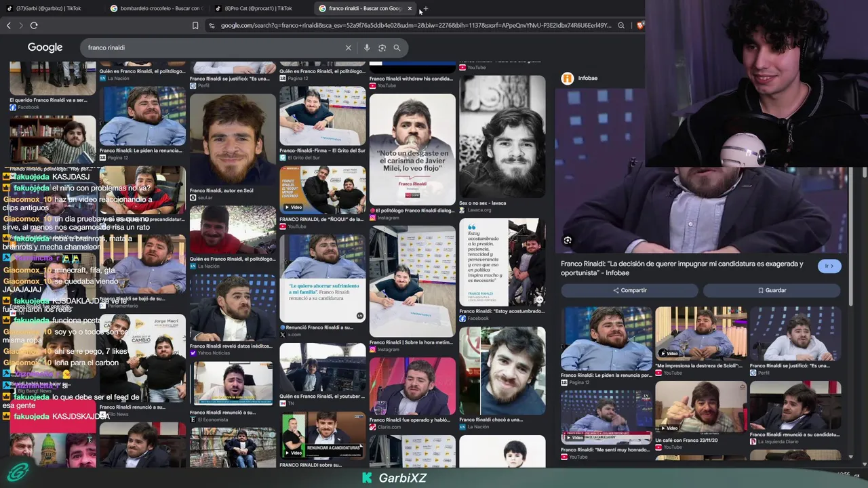Viewport: 868px width, 488px height.
Task: Click the Google logo
Action: point(45,47)
